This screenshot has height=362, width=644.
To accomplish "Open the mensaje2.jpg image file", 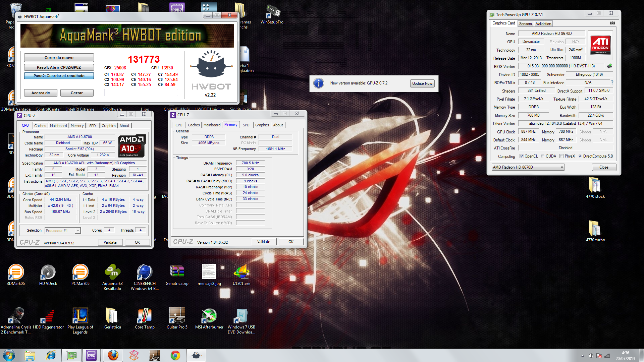I will [x=209, y=275].
